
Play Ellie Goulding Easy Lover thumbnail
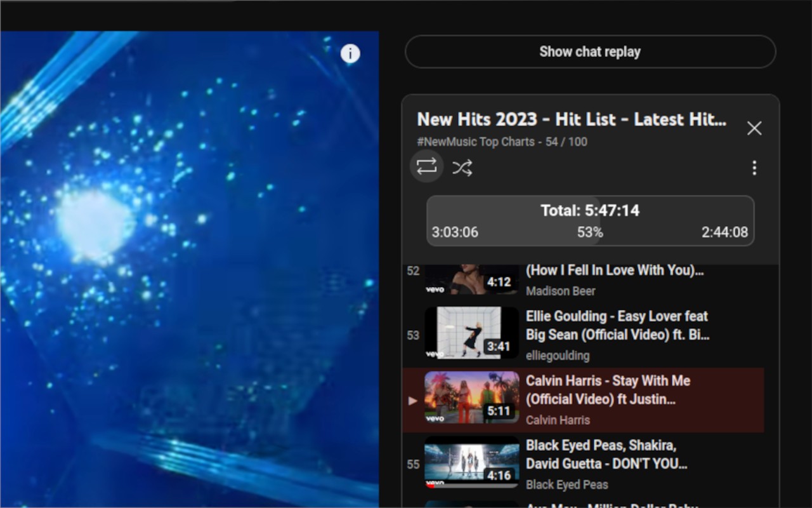coord(471,333)
